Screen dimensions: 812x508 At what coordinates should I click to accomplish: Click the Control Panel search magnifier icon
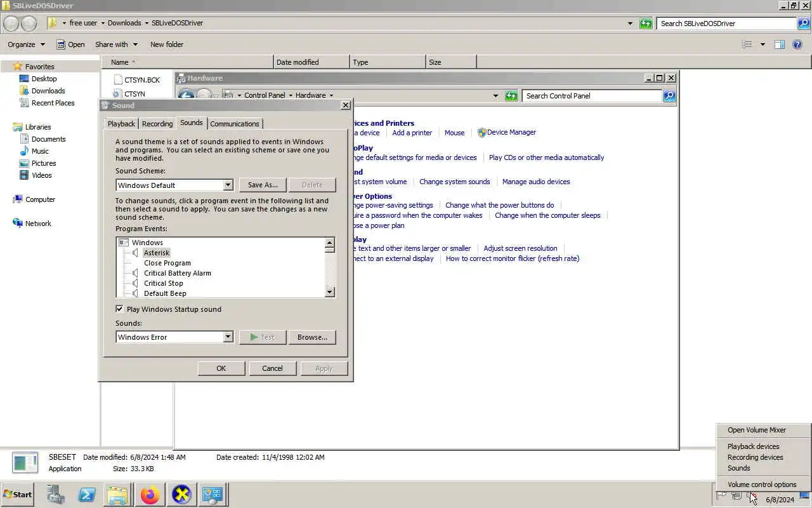pyautogui.click(x=669, y=96)
